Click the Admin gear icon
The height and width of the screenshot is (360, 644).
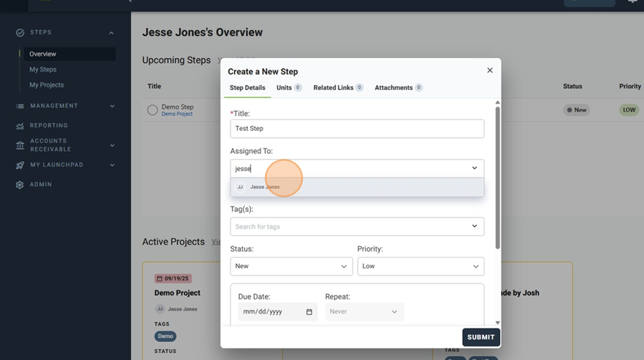(x=20, y=185)
